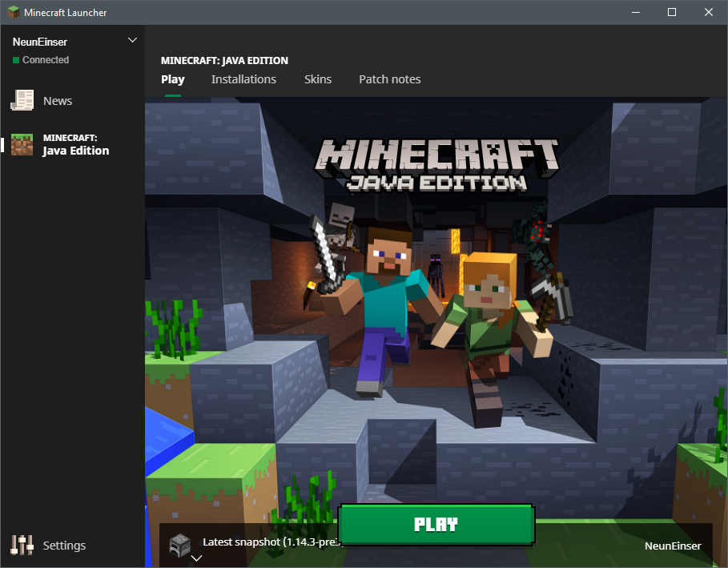
Task: Click the furnace icon beside Latest snapshot
Action: pyautogui.click(x=179, y=542)
